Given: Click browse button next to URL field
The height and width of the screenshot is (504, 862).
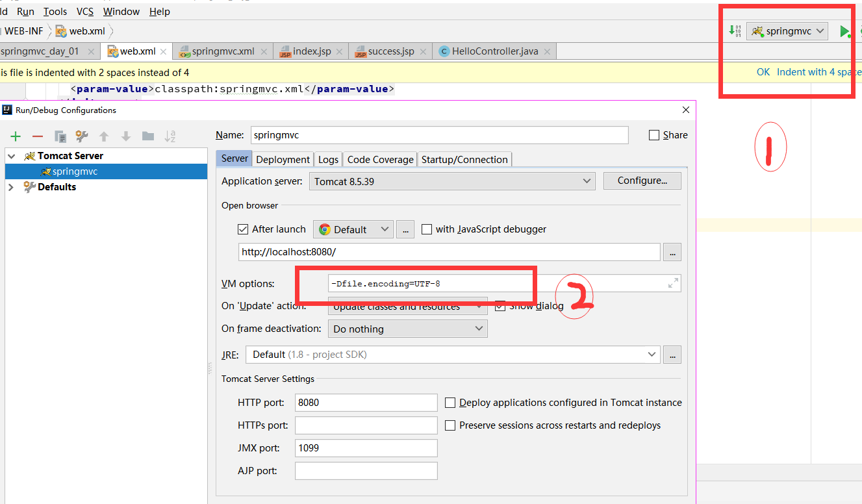Looking at the screenshot, I should tap(672, 252).
